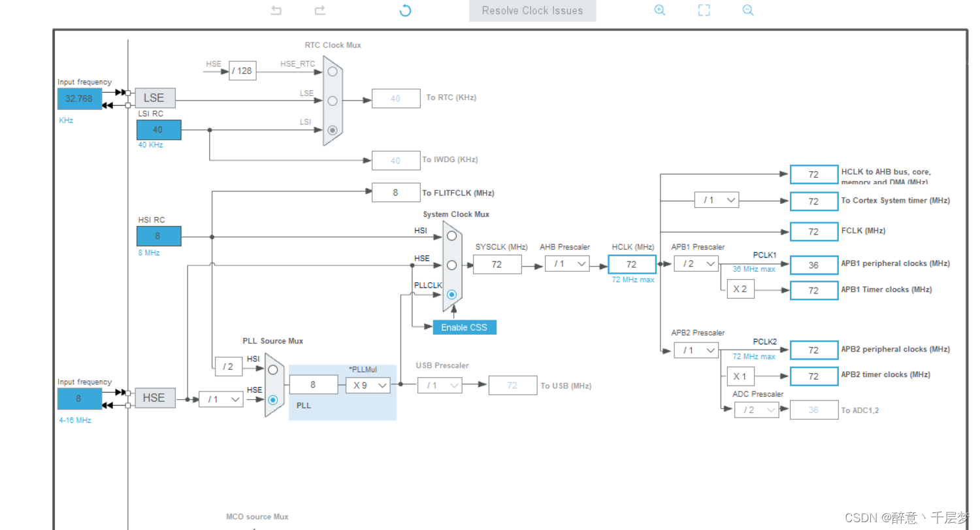The height and width of the screenshot is (530, 980).
Task: Click the HSE oscillator block
Action: [x=155, y=398]
